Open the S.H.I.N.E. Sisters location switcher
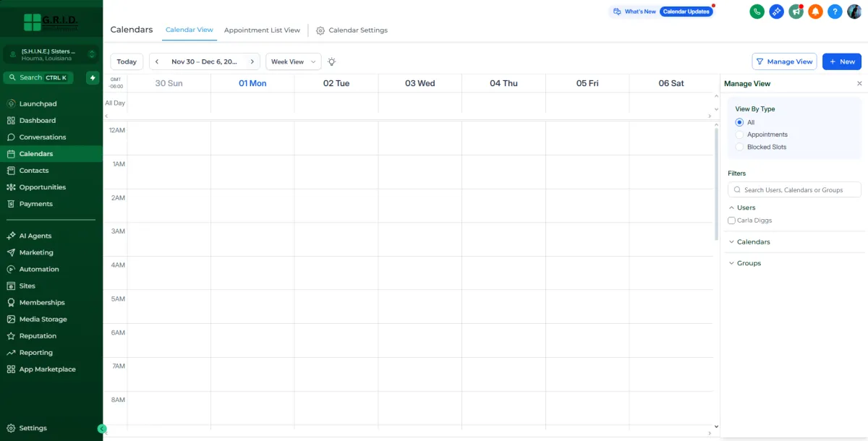 [x=51, y=54]
